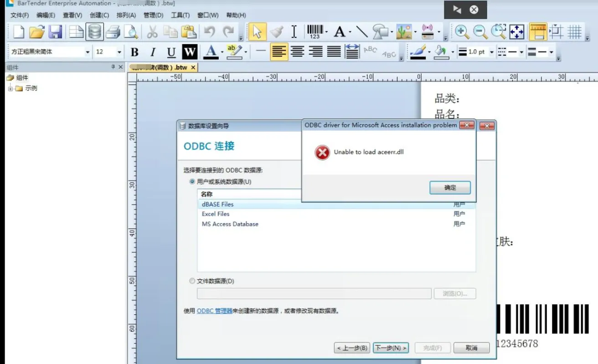
Task: Click the save diskette icon
Action: [55, 32]
